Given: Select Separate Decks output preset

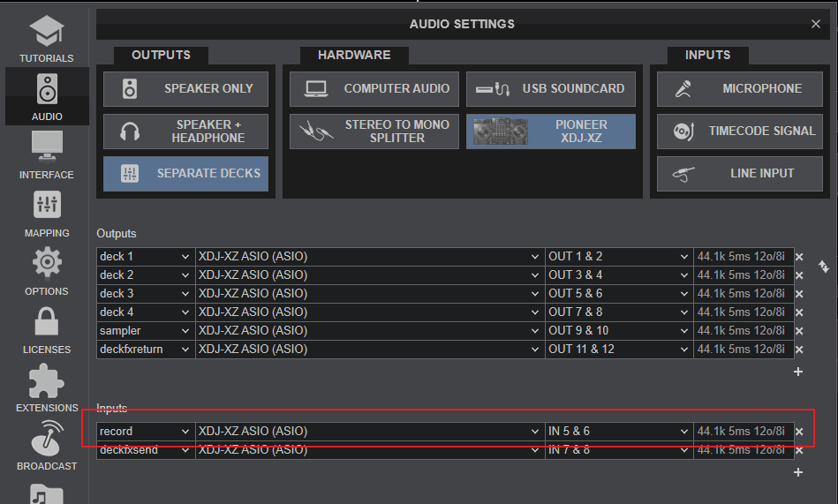Looking at the screenshot, I should [185, 173].
